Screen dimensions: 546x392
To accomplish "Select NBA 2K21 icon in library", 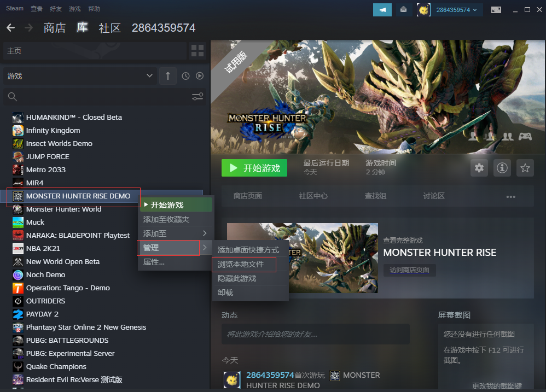I will point(18,248).
